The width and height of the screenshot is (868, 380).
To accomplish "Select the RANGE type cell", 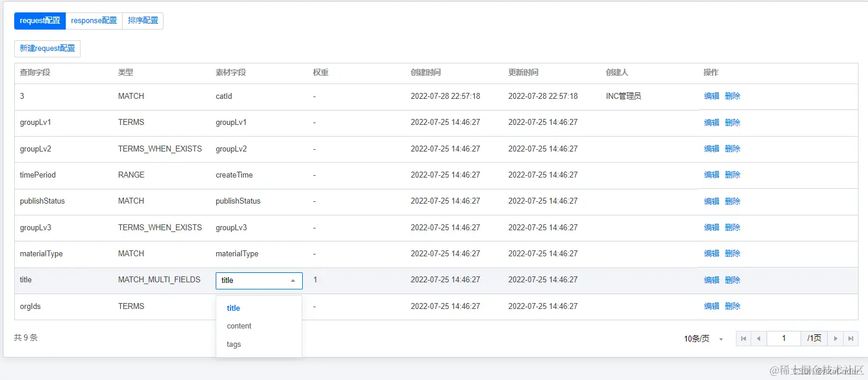I will point(132,175).
